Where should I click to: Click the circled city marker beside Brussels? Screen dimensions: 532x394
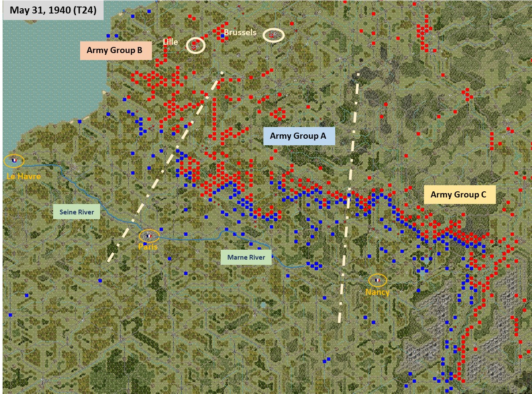(273, 35)
